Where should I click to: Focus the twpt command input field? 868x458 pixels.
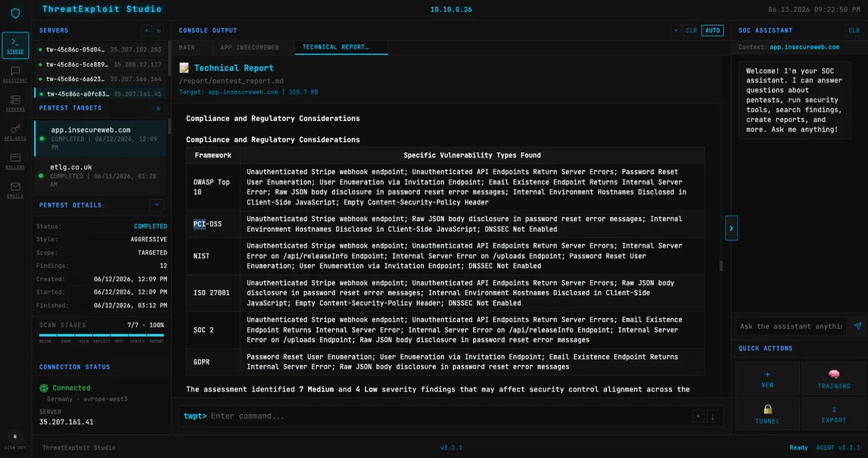pos(449,416)
